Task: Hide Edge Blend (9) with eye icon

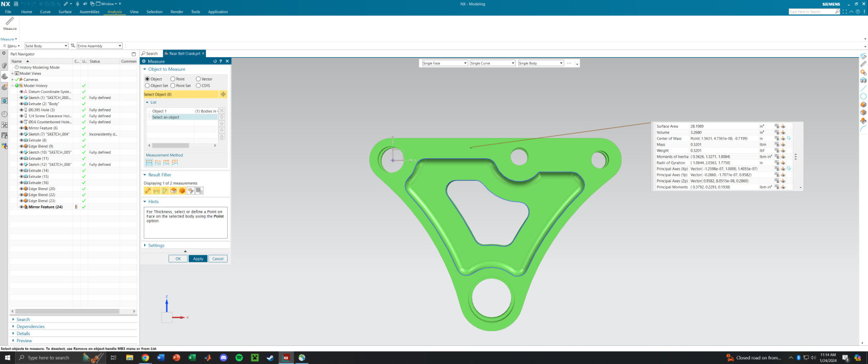Action: (22, 146)
